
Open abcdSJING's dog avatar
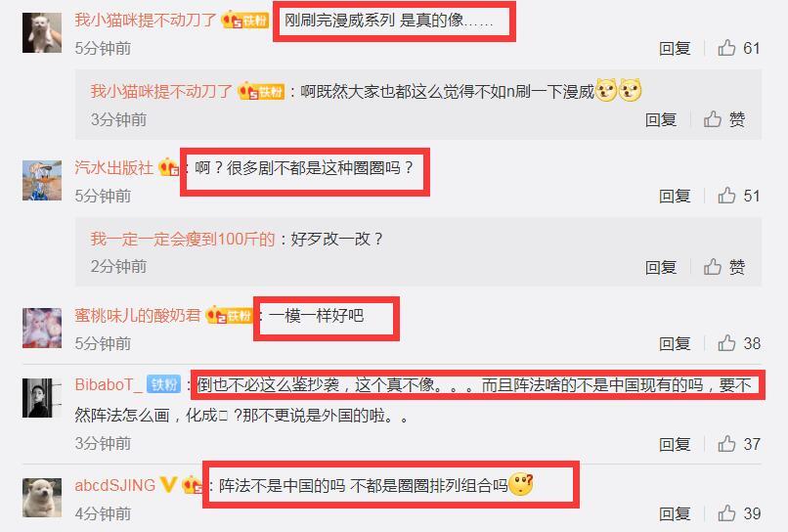click(x=42, y=498)
